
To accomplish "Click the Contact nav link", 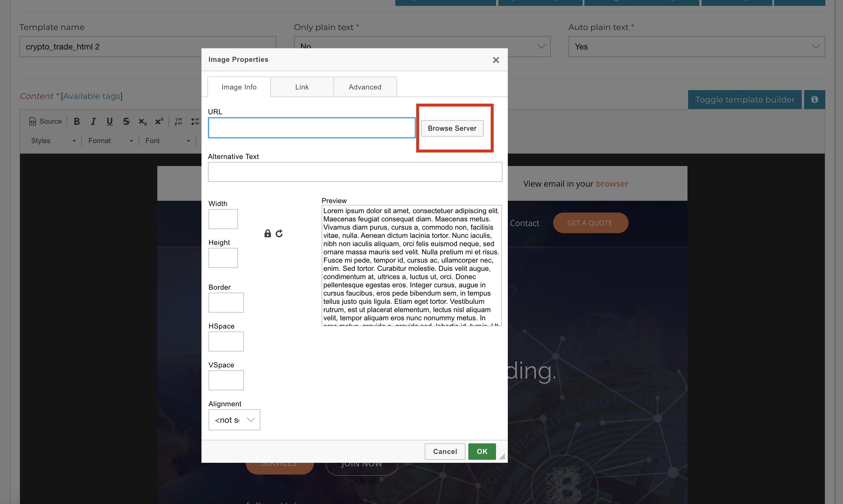I will click(x=524, y=223).
